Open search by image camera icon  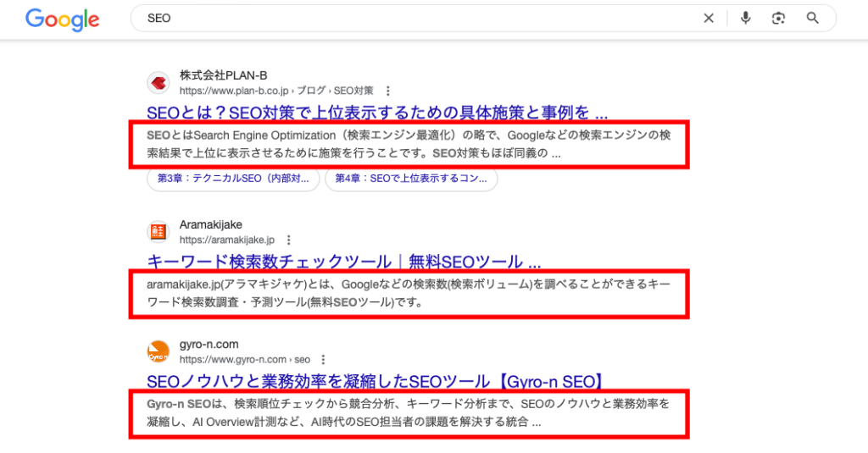(x=778, y=19)
